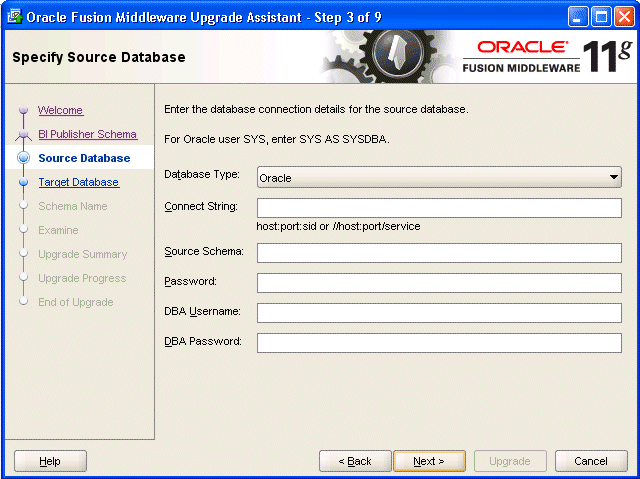
Task: Focus the Source Schema text field
Action: tap(439, 253)
